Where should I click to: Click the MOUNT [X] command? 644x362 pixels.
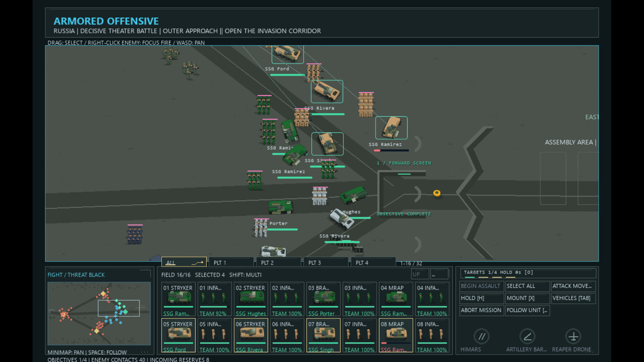(x=527, y=298)
